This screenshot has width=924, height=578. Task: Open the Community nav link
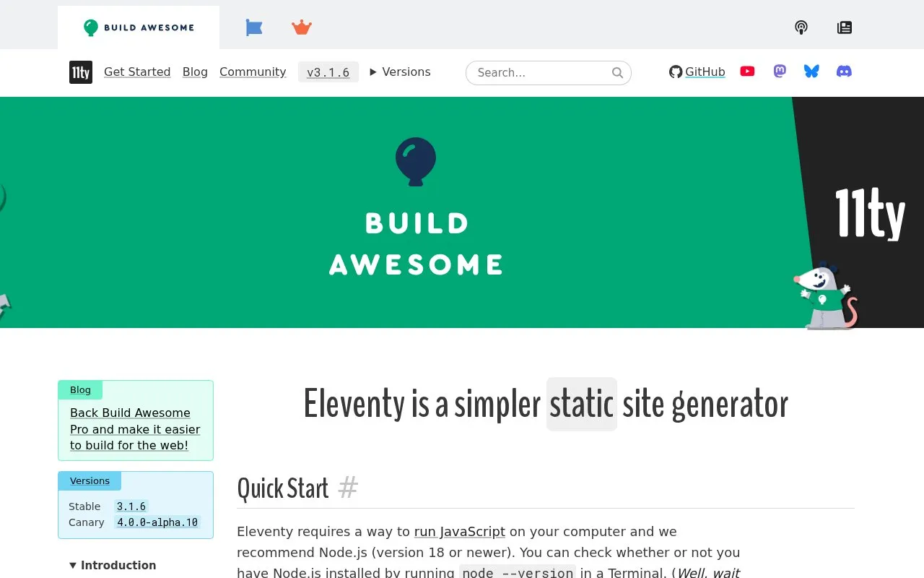click(253, 72)
